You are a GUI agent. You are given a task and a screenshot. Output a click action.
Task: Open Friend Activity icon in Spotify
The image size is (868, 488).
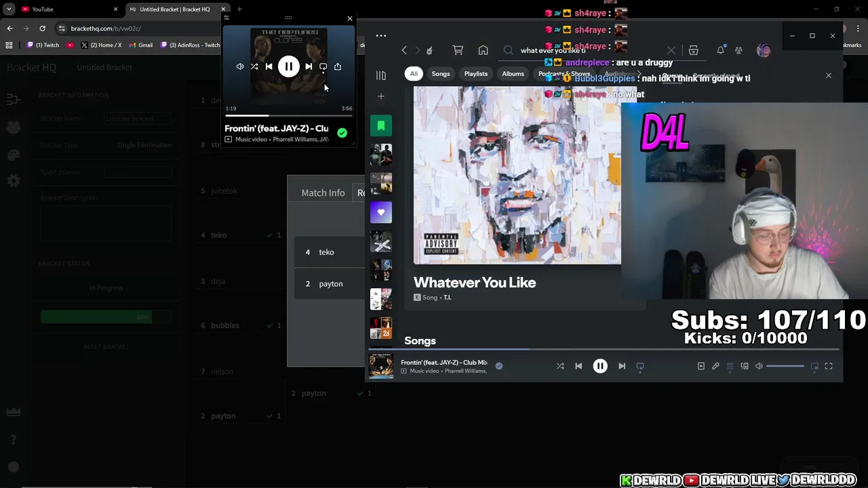[x=738, y=50]
